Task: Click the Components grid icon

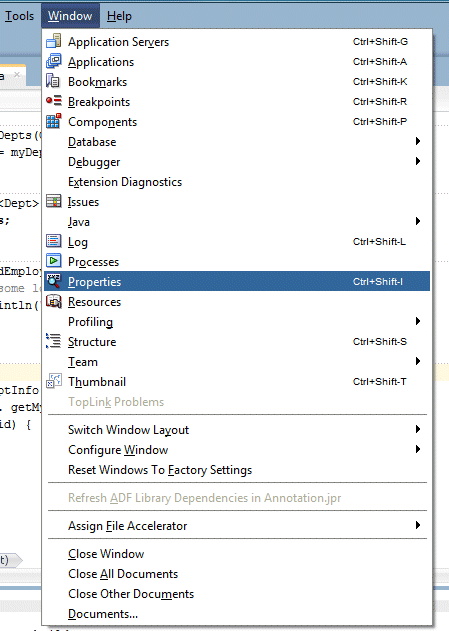Action: 54,121
